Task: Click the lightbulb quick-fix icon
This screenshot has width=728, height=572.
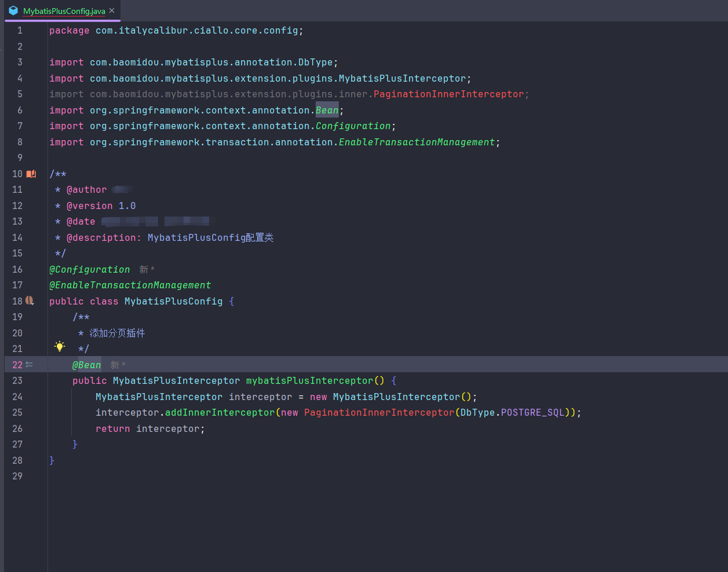Action: 60,346
